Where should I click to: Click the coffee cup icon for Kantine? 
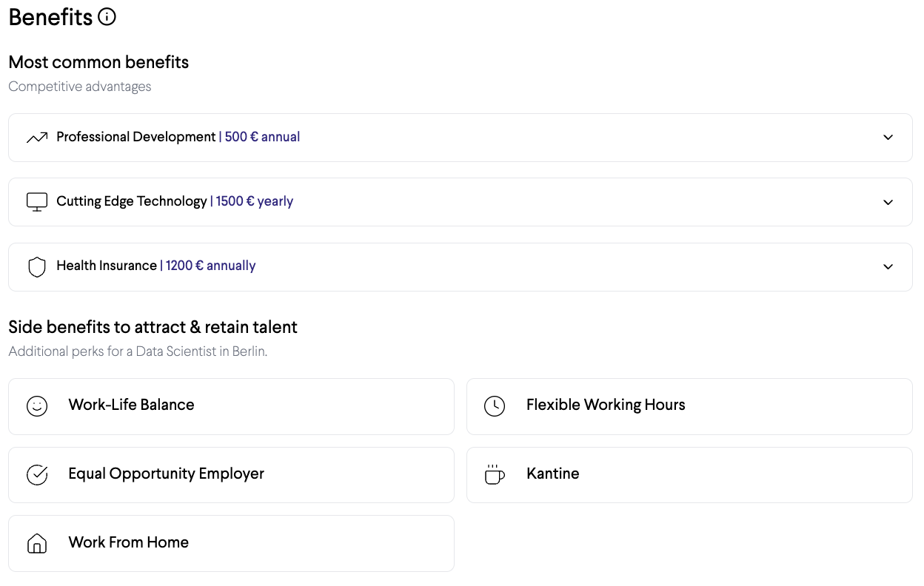coord(495,474)
